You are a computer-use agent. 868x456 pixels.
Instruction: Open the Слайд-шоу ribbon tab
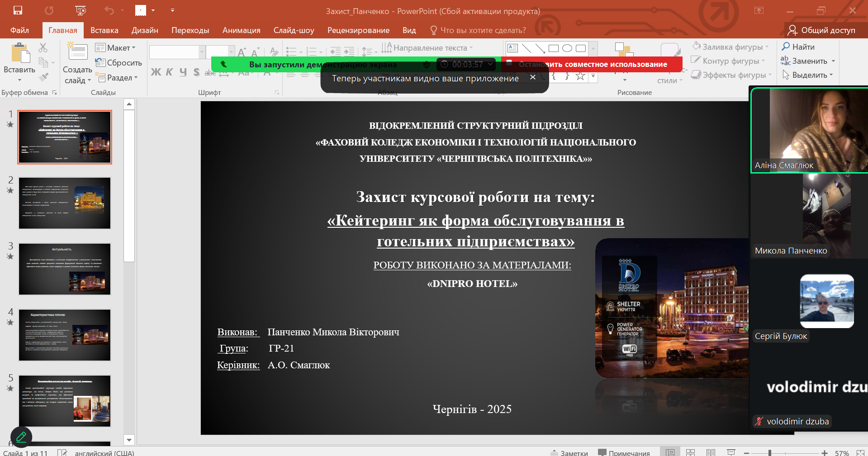click(x=294, y=30)
